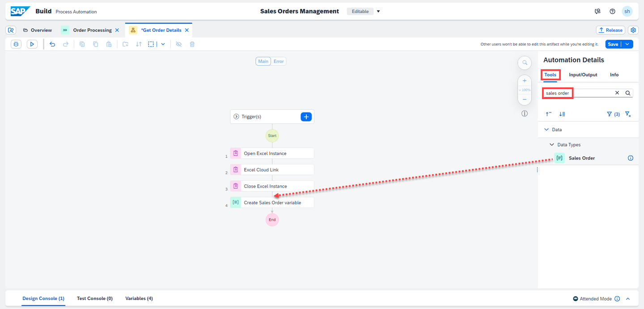This screenshot has width=644, height=309.
Task: Open the settings gear next to Release
Action: (x=633, y=30)
